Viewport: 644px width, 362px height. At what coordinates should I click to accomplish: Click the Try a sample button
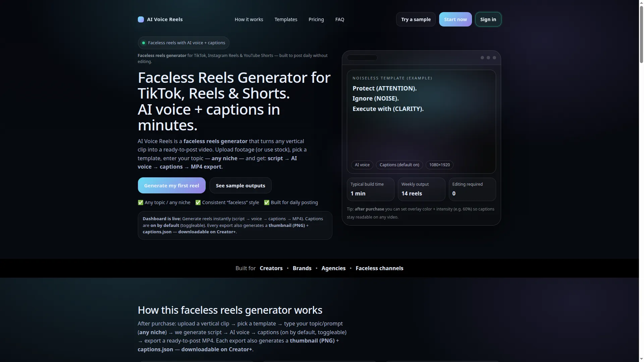pyautogui.click(x=416, y=19)
